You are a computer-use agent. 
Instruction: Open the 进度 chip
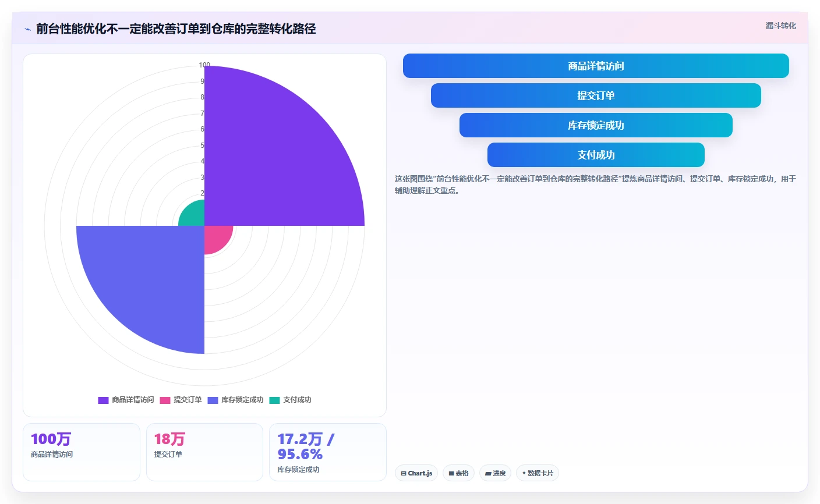point(495,473)
